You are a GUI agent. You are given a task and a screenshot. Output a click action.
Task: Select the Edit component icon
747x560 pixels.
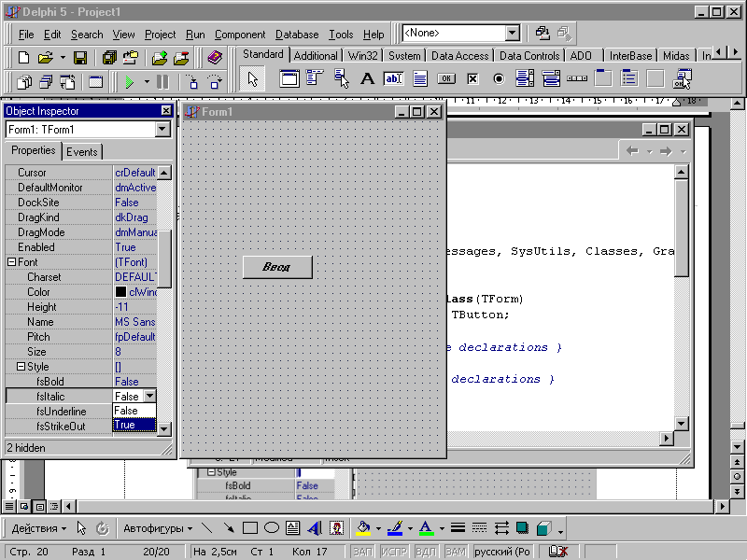(x=393, y=78)
